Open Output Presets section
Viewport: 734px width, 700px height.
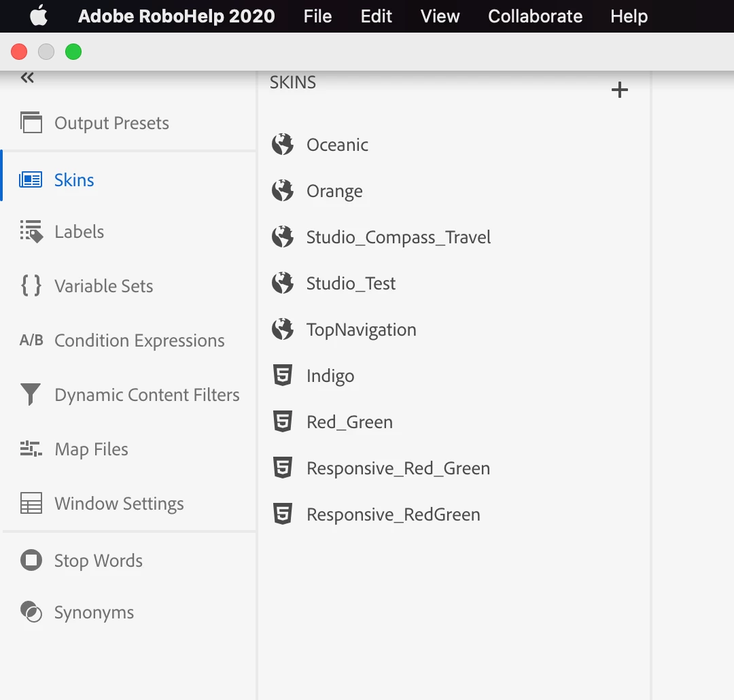(111, 123)
